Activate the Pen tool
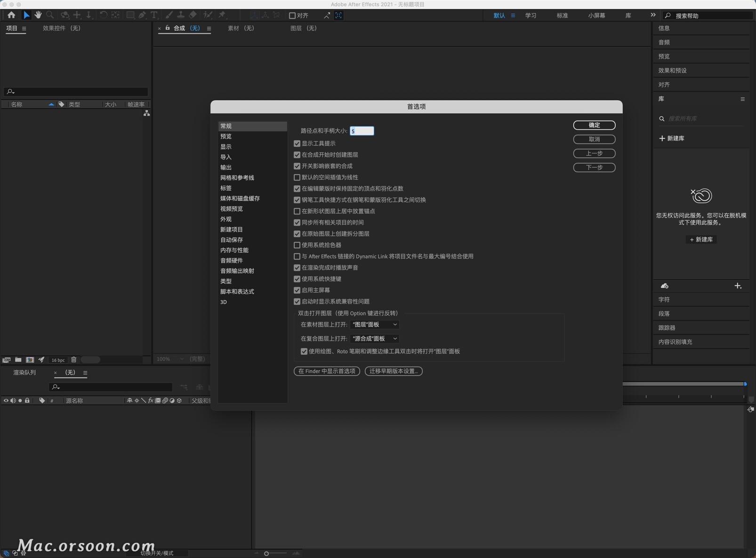 pyautogui.click(x=143, y=15)
